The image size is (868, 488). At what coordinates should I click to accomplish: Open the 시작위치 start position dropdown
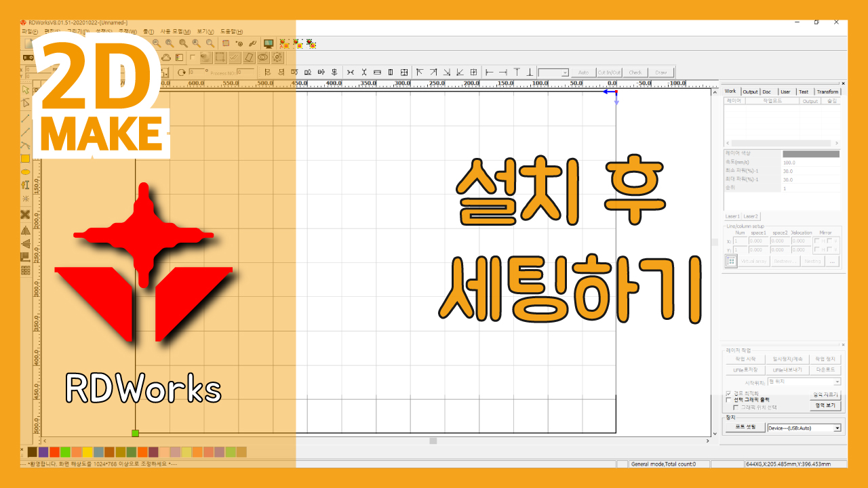837,382
